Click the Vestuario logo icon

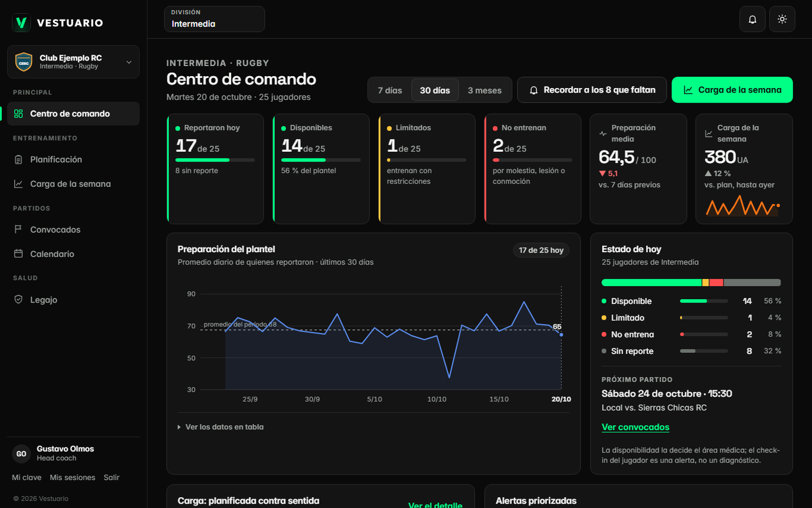(21, 23)
